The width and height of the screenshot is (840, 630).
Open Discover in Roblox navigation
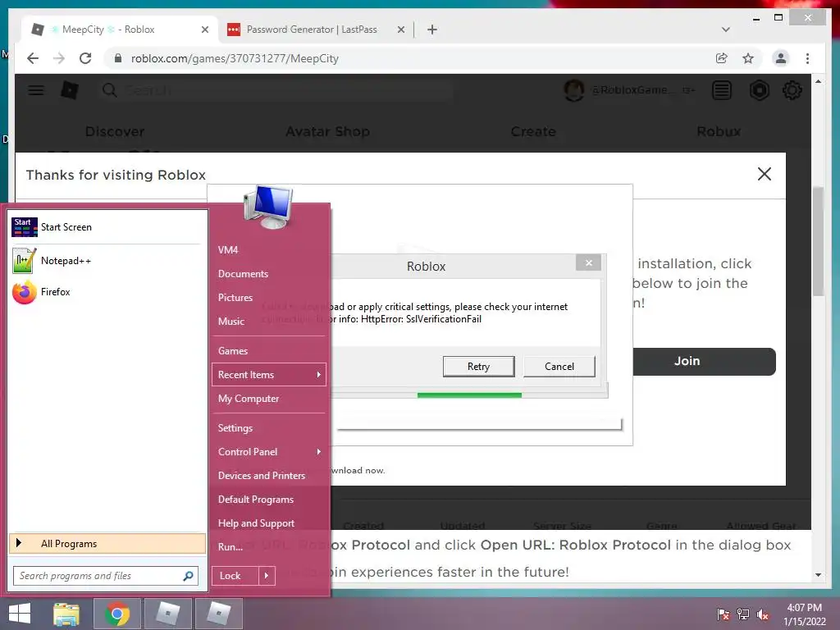(115, 131)
